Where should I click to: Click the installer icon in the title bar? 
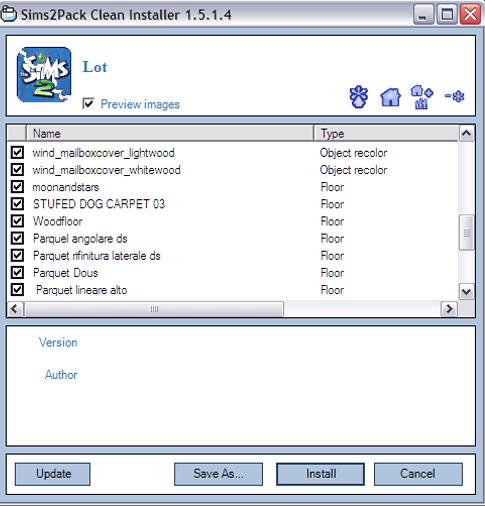coord(8,14)
